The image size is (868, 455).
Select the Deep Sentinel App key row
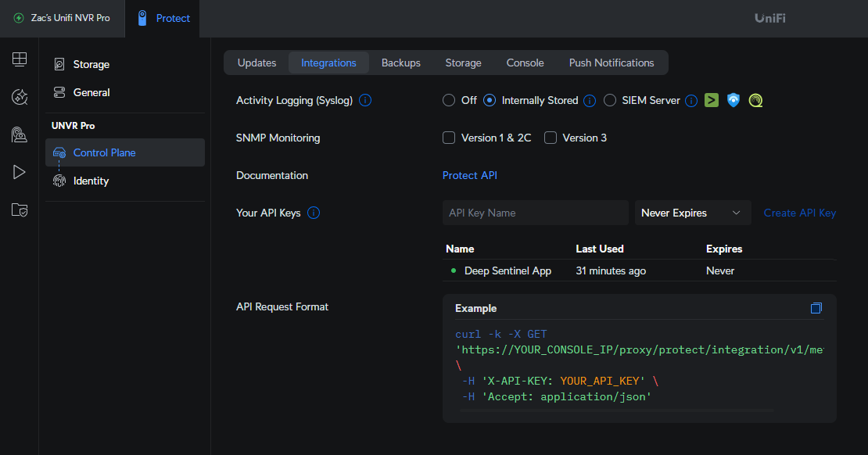coord(508,270)
